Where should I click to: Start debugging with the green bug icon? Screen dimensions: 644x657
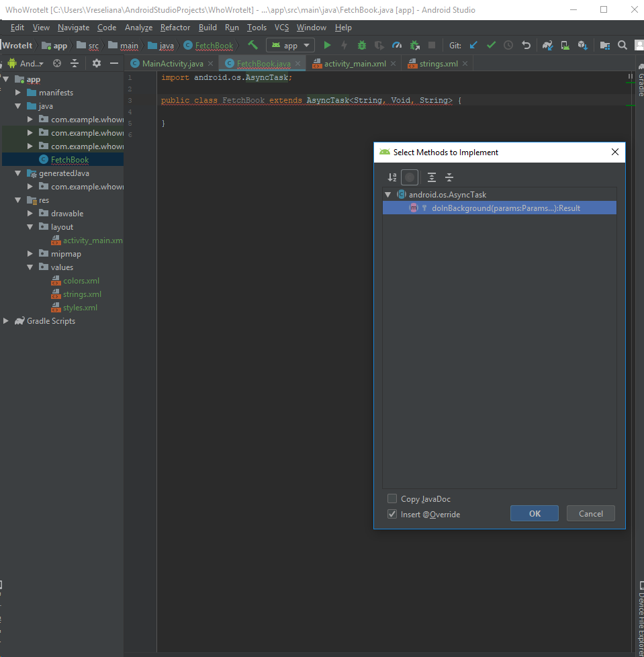pos(362,45)
